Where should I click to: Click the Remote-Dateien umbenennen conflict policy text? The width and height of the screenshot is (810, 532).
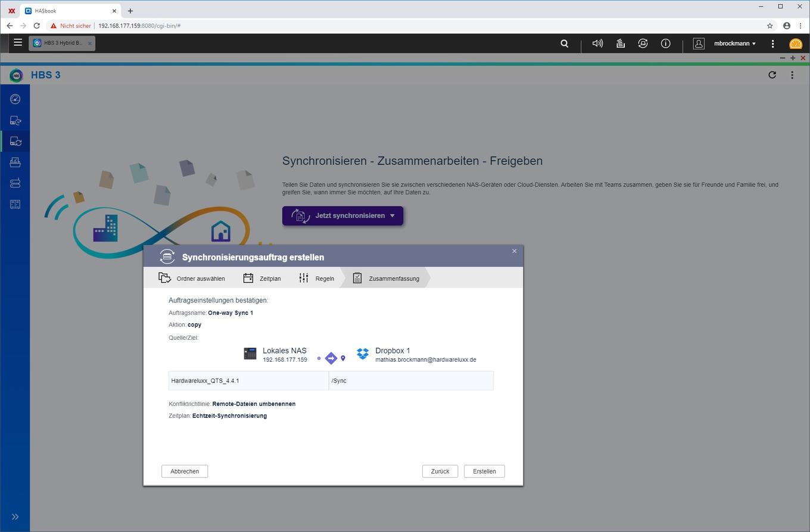click(254, 403)
